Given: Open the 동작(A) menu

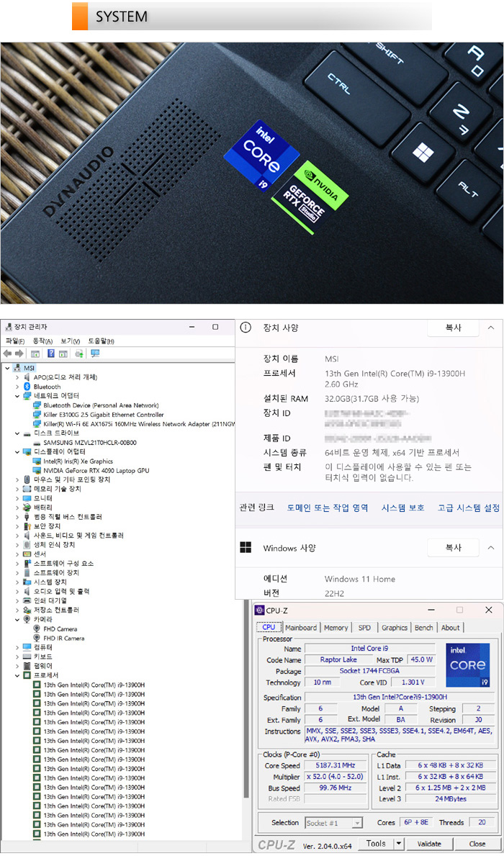Looking at the screenshot, I should pyautogui.click(x=42, y=341).
